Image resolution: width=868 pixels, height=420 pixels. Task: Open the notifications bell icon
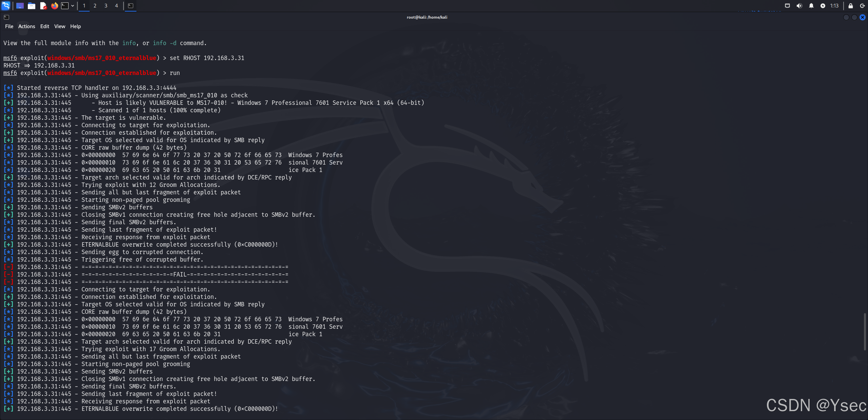pyautogui.click(x=811, y=6)
